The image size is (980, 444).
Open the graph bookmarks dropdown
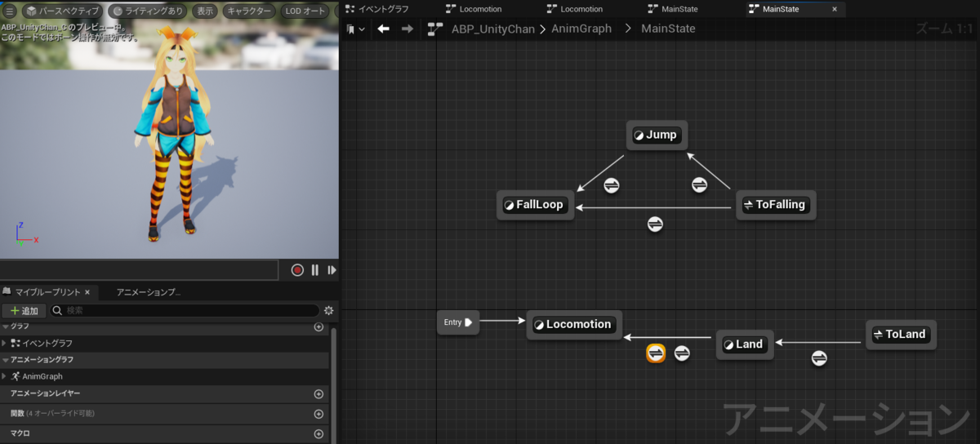pos(355,29)
